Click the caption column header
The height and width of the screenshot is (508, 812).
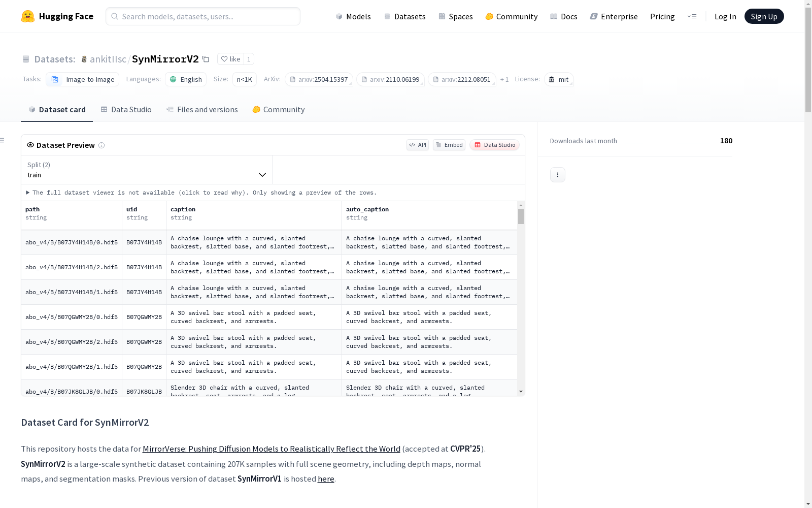[x=254, y=215]
